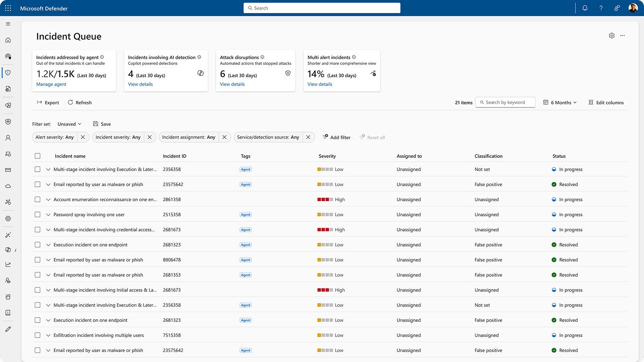Open the Incident severity: Any filter
The image size is (644, 362).
[x=118, y=137]
